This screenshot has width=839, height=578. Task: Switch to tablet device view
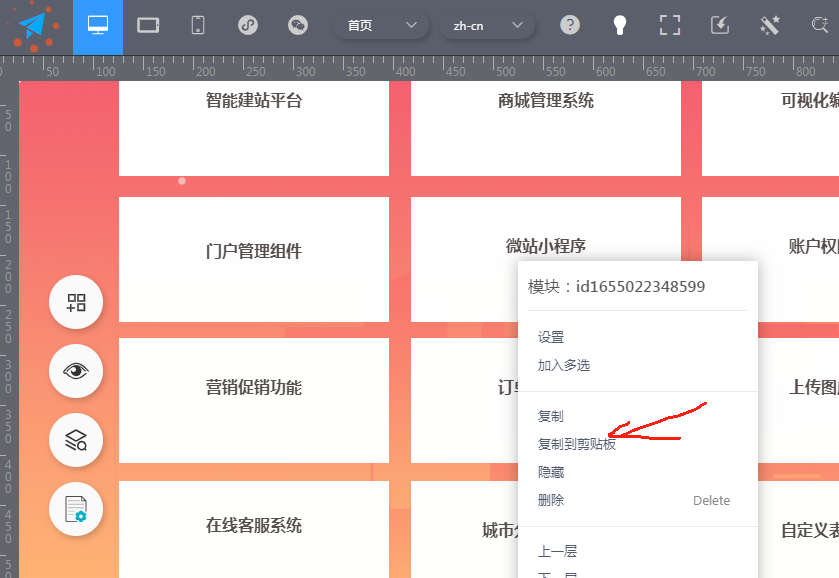pos(148,26)
